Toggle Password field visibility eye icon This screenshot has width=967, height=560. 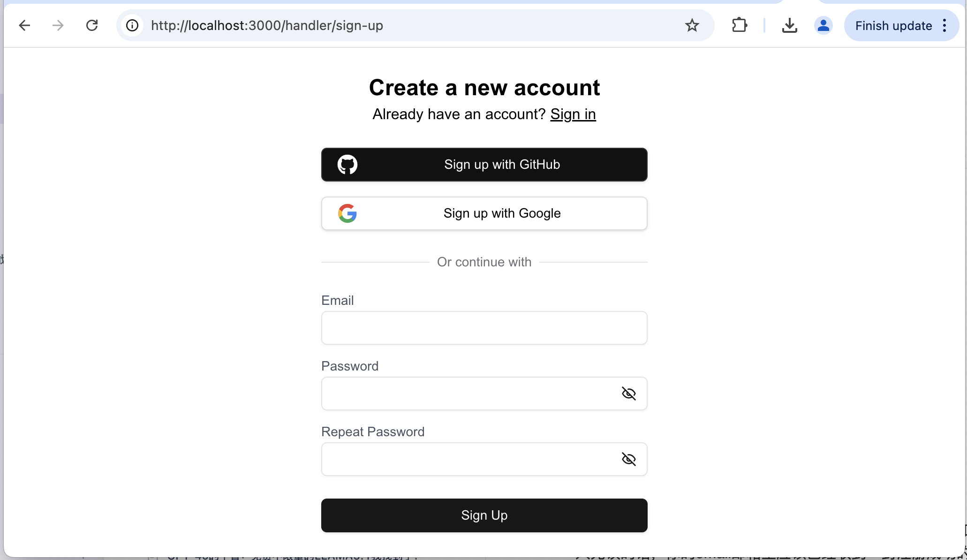628,394
